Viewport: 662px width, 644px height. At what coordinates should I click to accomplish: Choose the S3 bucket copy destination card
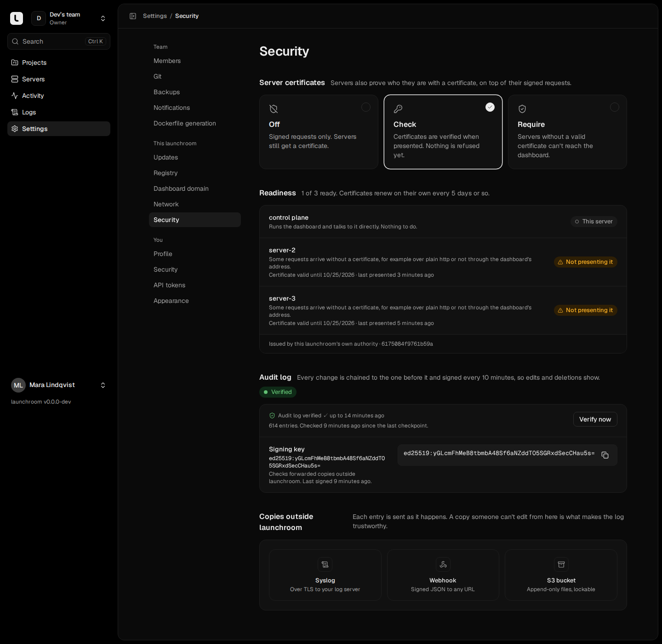(x=561, y=575)
